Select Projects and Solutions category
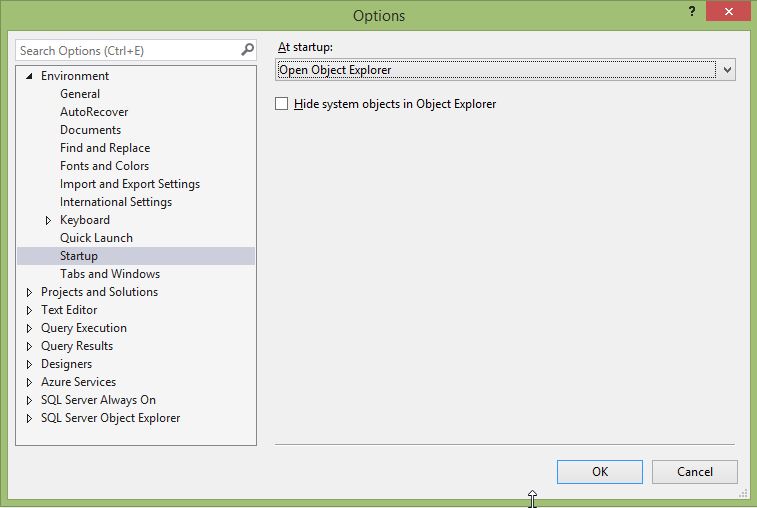Image resolution: width=757 pixels, height=508 pixels. coord(99,292)
